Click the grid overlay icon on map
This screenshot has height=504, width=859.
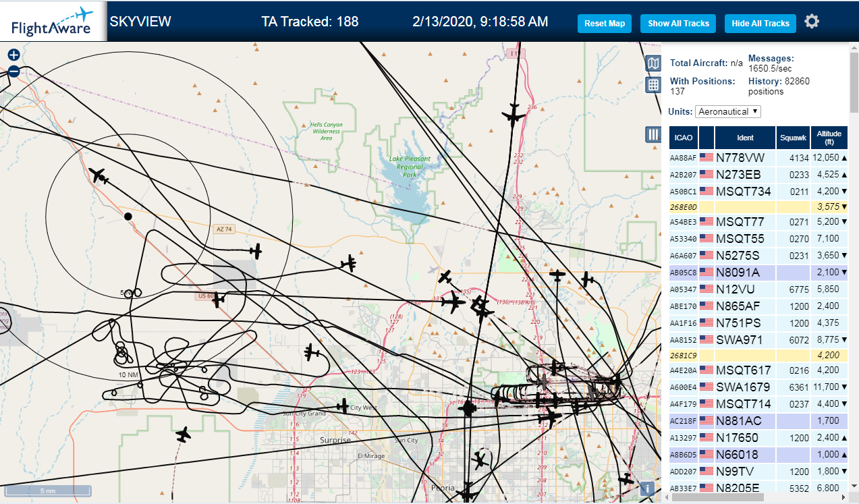click(x=653, y=84)
